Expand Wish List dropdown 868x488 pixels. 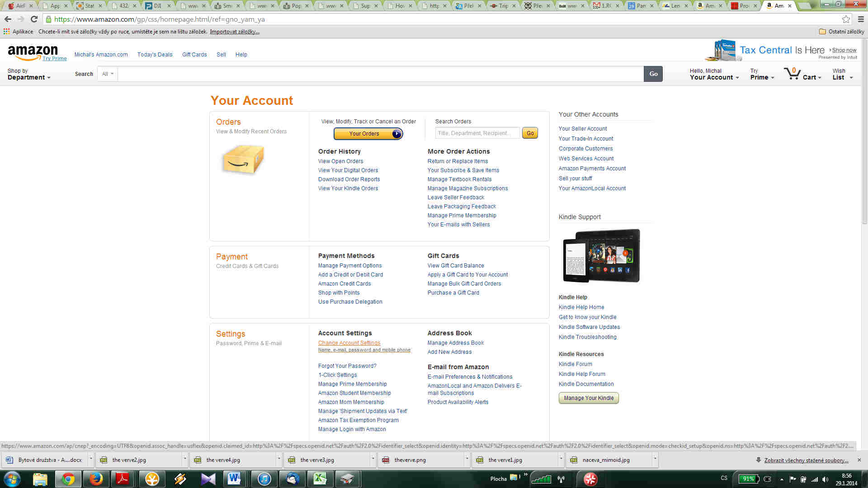[x=843, y=74]
